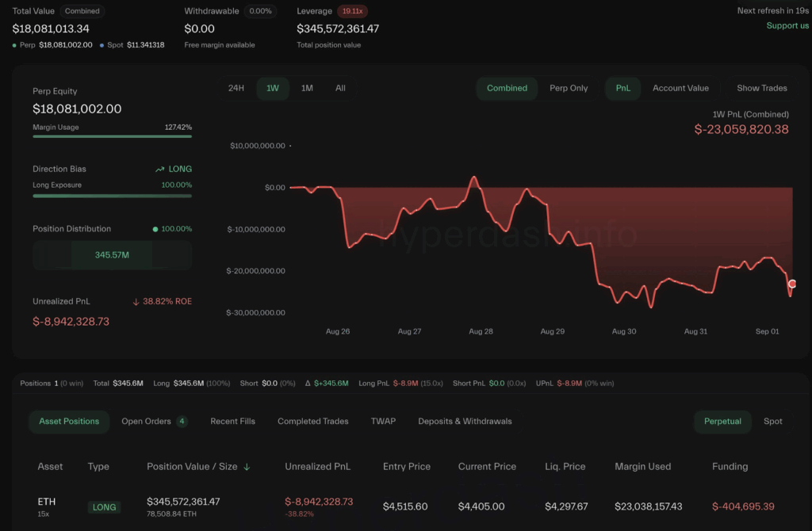This screenshot has height=531, width=812.
Task: Click the LONG trend arrow icon
Action: click(160, 170)
